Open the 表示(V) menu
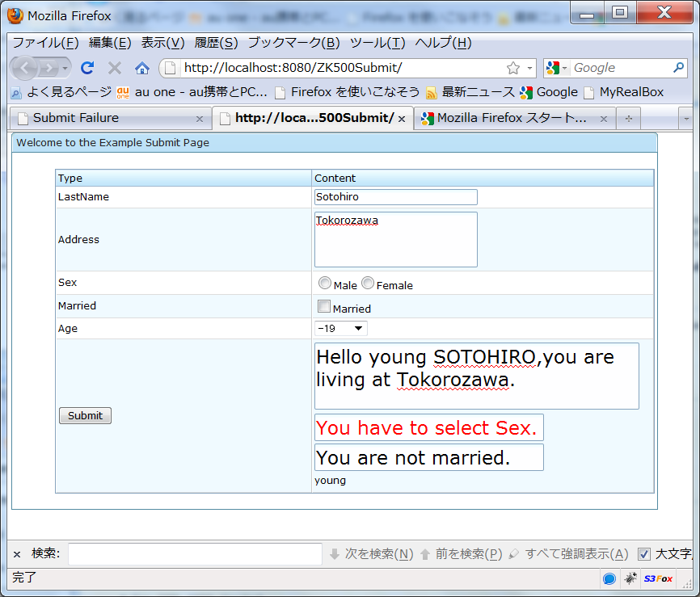The image size is (700, 597). [x=162, y=43]
